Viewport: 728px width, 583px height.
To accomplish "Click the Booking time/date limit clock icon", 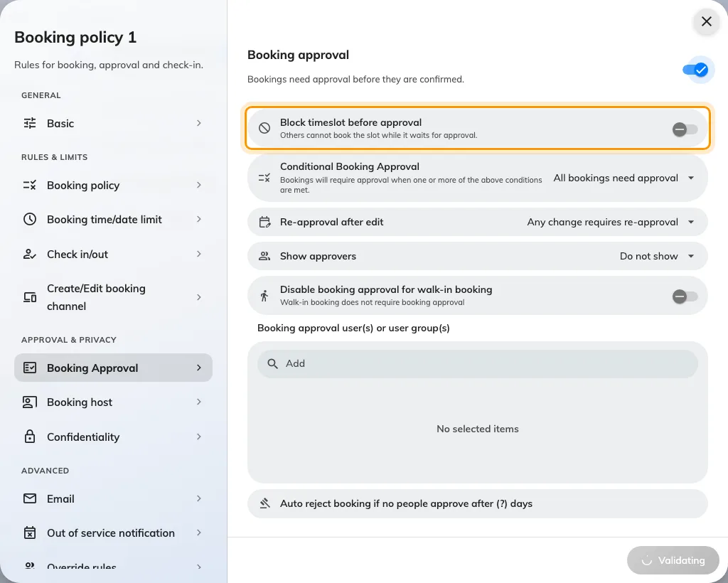I will (x=30, y=219).
